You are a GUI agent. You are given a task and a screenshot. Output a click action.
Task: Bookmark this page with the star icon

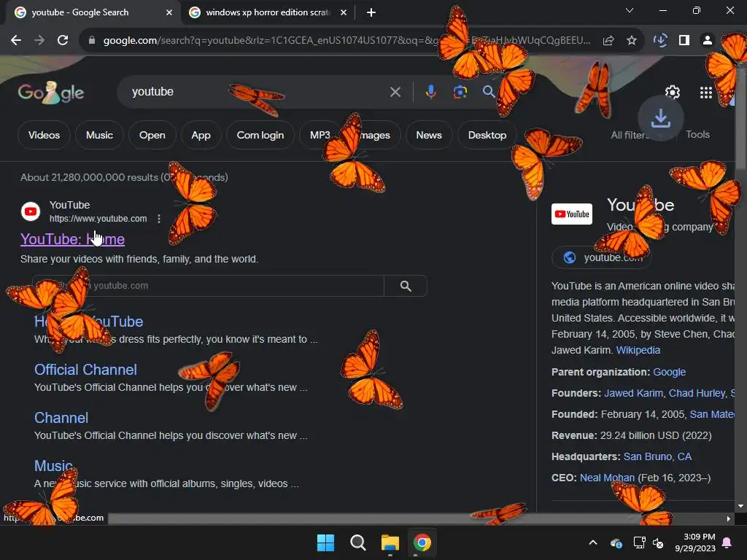pos(632,41)
